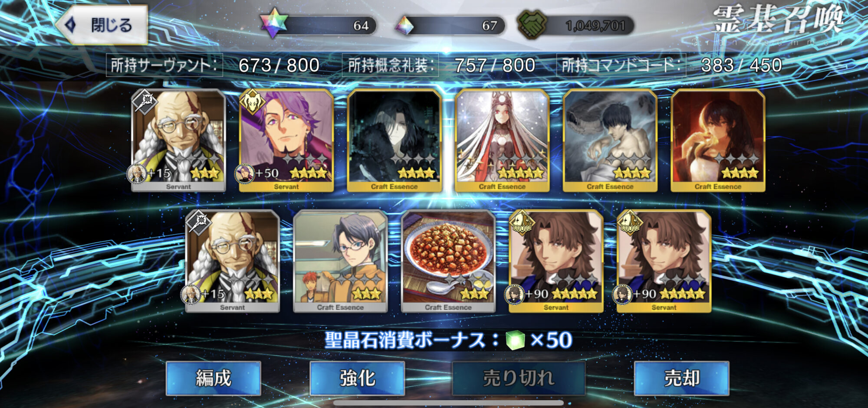
Task: Click gold Rider class icon on purple-haired card
Action: (253, 102)
